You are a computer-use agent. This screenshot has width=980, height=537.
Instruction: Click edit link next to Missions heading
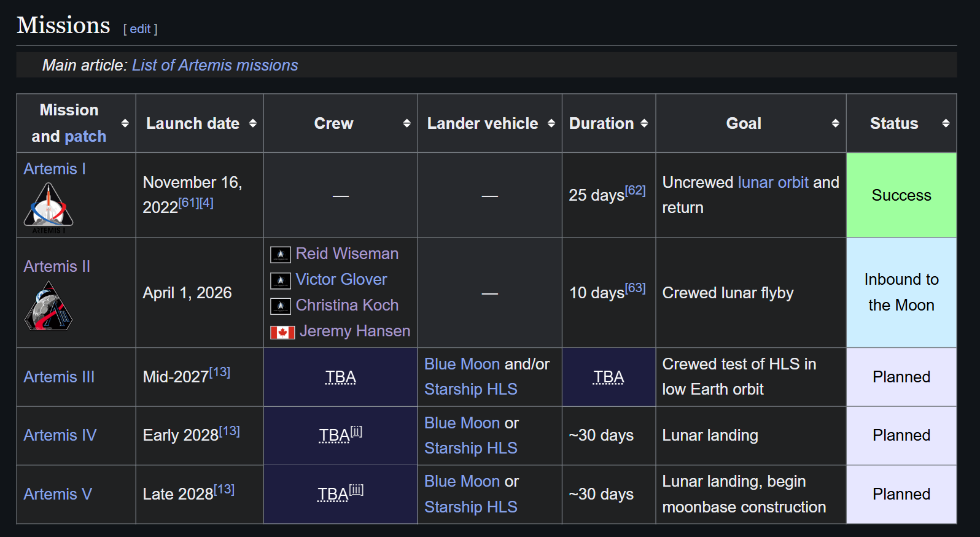point(140,29)
